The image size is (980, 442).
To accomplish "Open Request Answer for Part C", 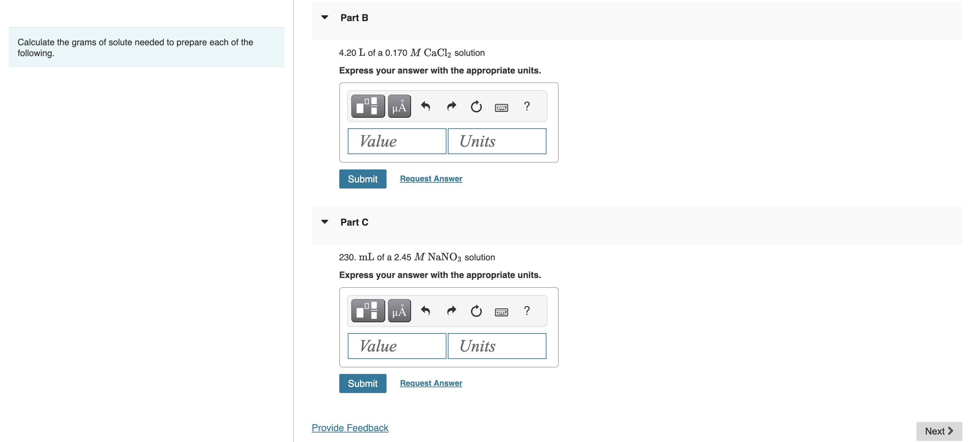I will tap(431, 383).
